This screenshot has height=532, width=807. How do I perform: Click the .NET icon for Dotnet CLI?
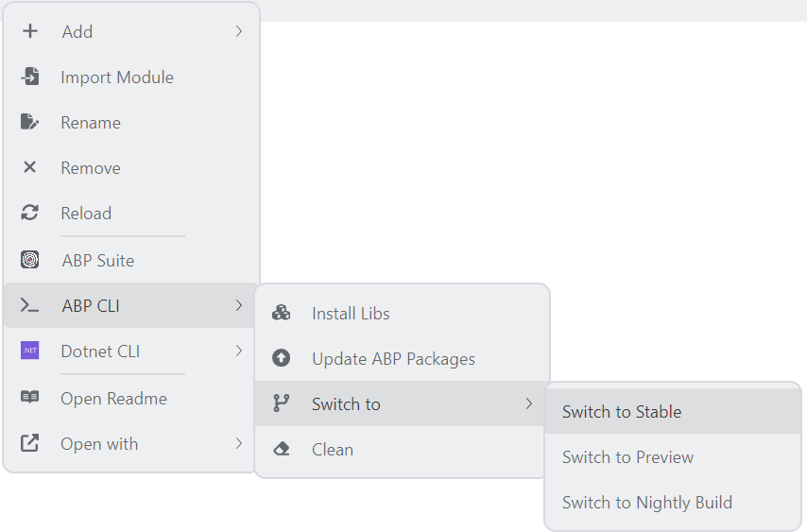pos(30,351)
